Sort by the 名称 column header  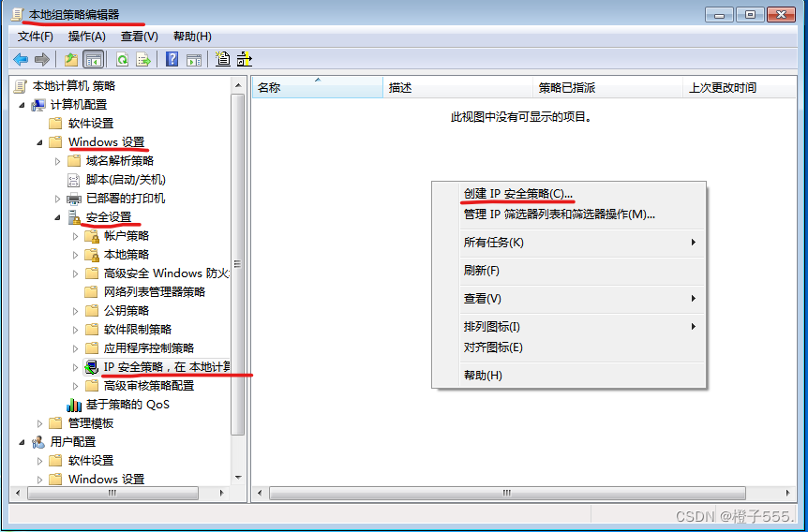pyautogui.click(x=318, y=87)
